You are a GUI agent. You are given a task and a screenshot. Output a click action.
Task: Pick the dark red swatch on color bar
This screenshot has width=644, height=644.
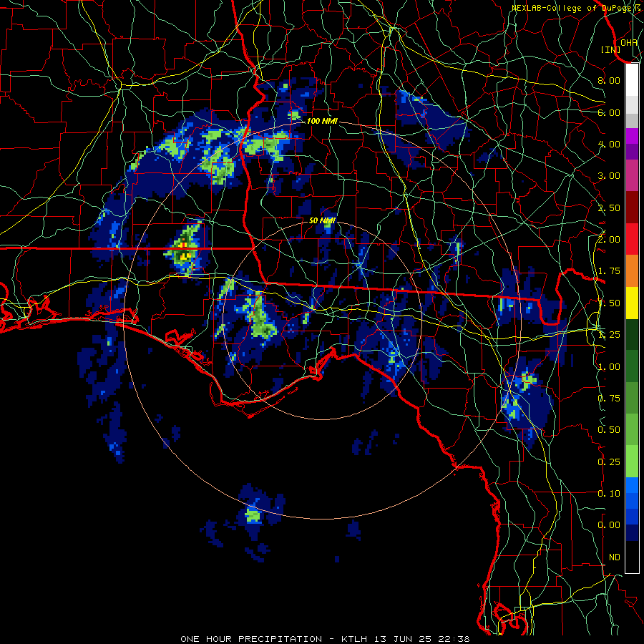[x=632, y=208]
